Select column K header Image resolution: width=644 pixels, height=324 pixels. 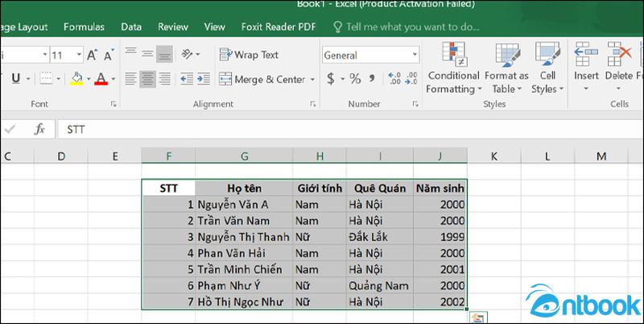(494, 156)
